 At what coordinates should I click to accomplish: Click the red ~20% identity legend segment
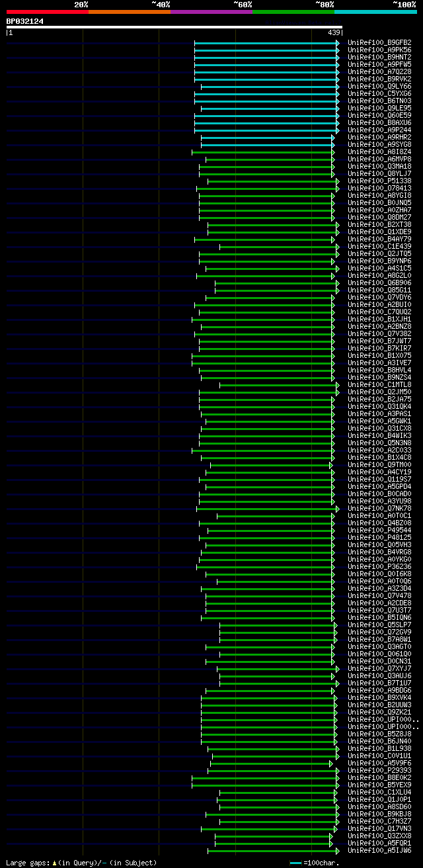47,12
